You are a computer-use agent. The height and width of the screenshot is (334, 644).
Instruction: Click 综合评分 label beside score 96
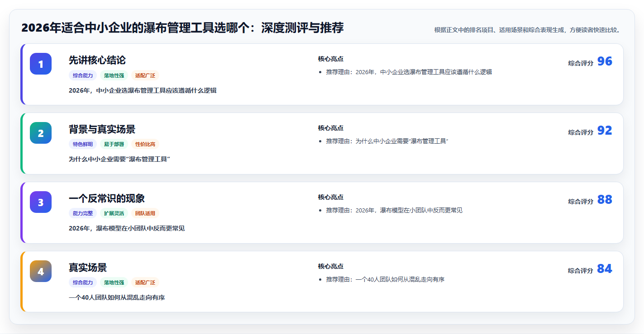click(581, 63)
